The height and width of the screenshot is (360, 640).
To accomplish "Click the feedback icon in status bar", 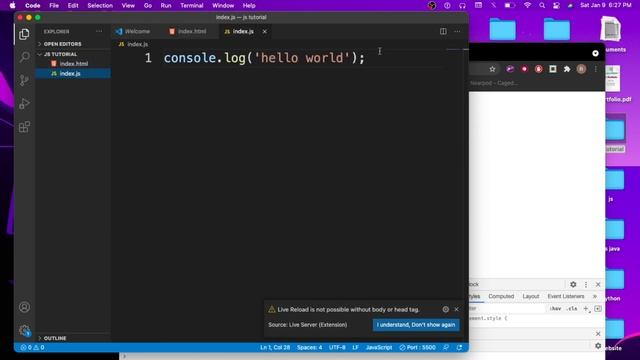I will (x=446, y=347).
